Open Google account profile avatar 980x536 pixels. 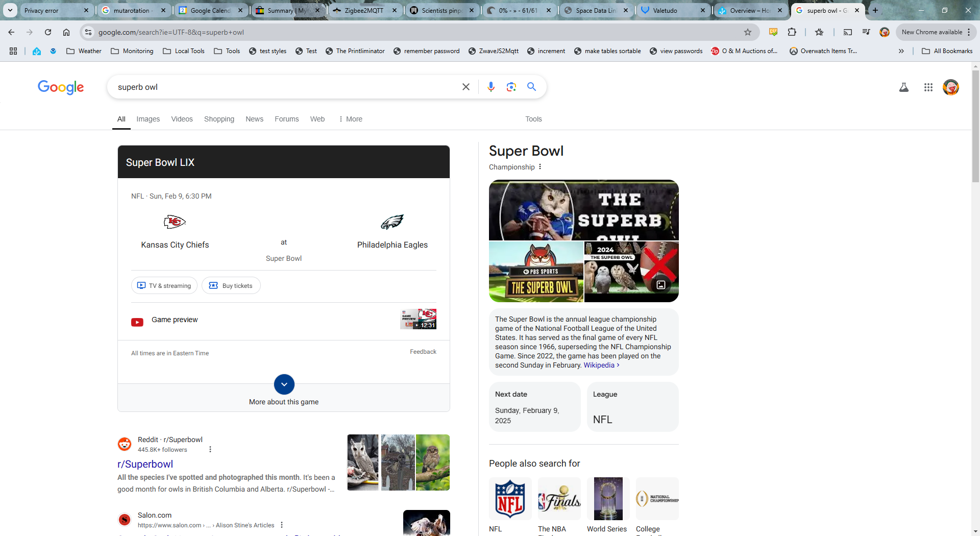tap(950, 87)
